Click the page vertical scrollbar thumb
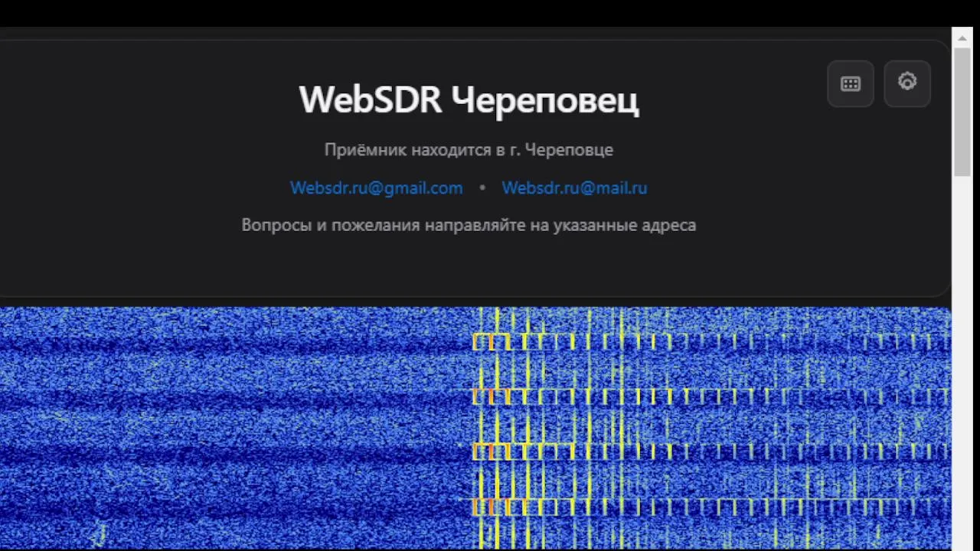The image size is (980, 551). [x=962, y=112]
